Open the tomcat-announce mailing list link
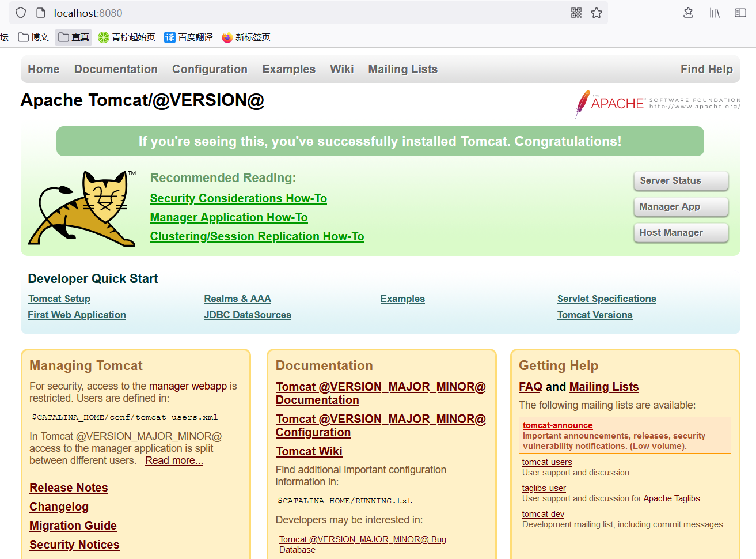 (x=557, y=425)
